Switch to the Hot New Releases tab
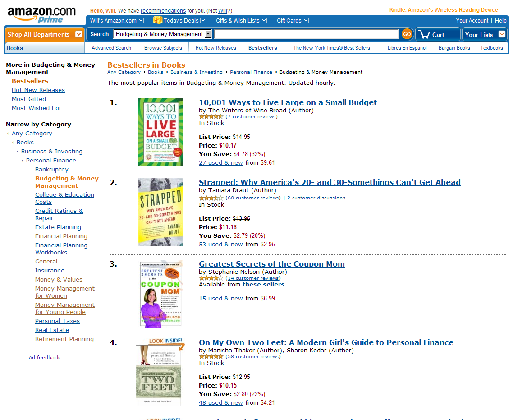This screenshot has height=420, width=513. pyautogui.click(x=215, y=48)
